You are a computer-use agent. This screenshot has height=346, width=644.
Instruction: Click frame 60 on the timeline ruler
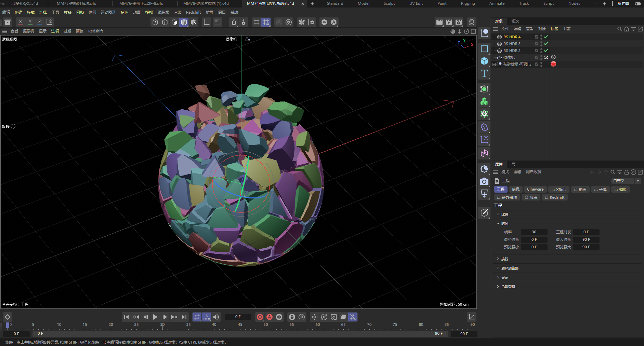coord(318,325)
